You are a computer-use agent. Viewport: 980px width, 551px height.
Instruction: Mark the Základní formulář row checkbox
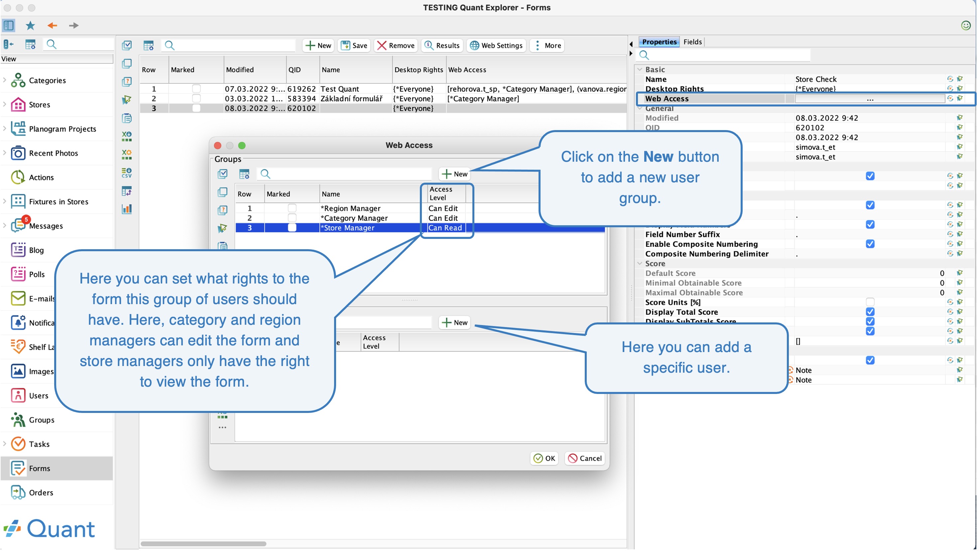pos(196,98)
